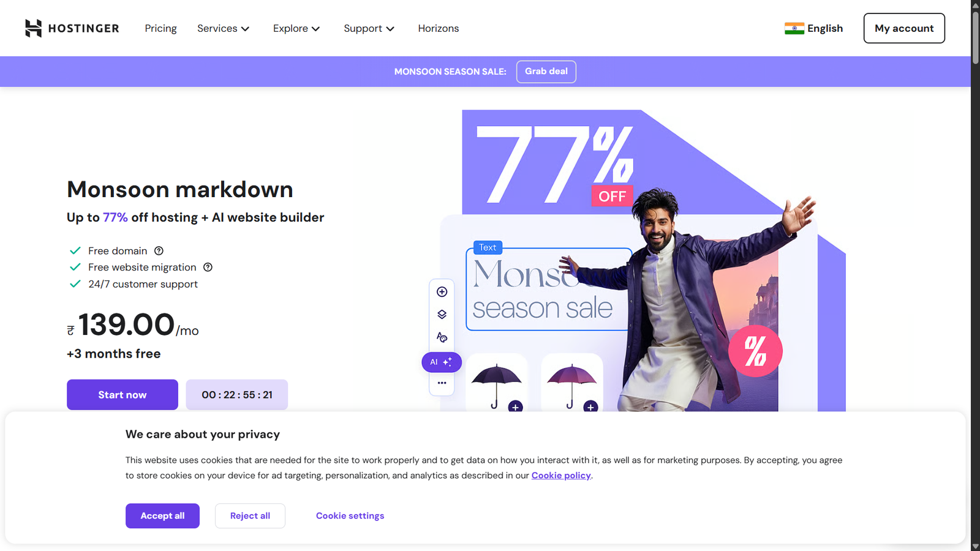980x551 pixels.
Task: Click the layers icon in the builder toolbar
Action: pos(442,315)
